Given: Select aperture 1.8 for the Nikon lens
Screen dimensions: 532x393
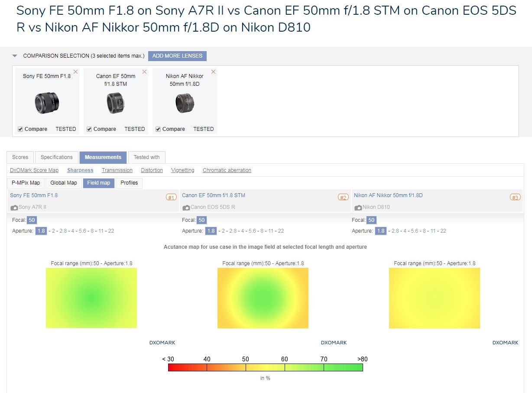Looking at the screenshot, I should 381,231.
